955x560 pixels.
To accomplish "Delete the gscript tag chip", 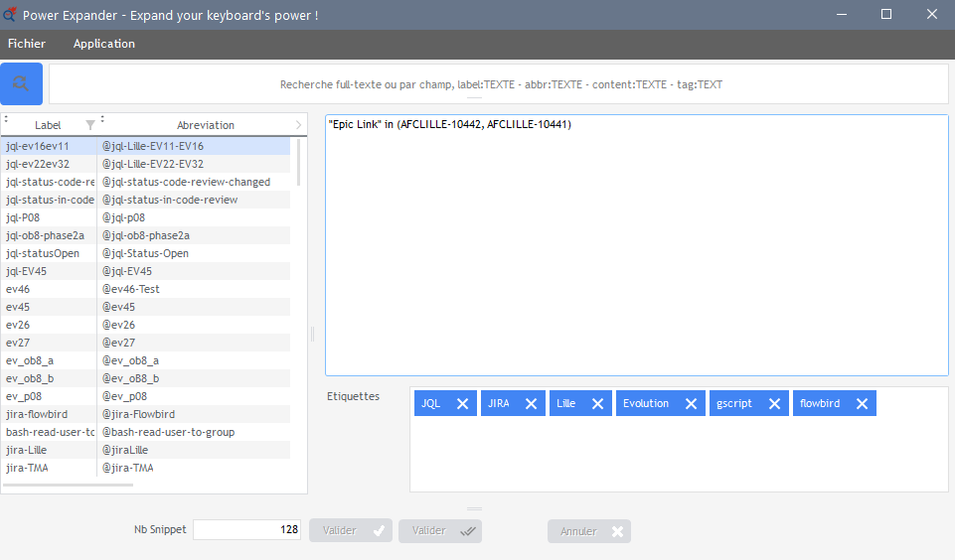I will point(774,404).
